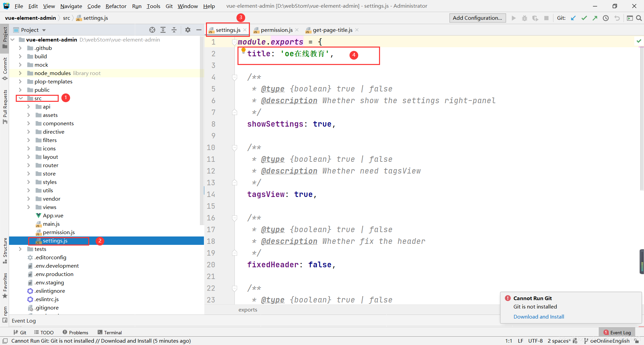Switch to the permission.js tab
This screenshot has width=644, height=345.
276,30
